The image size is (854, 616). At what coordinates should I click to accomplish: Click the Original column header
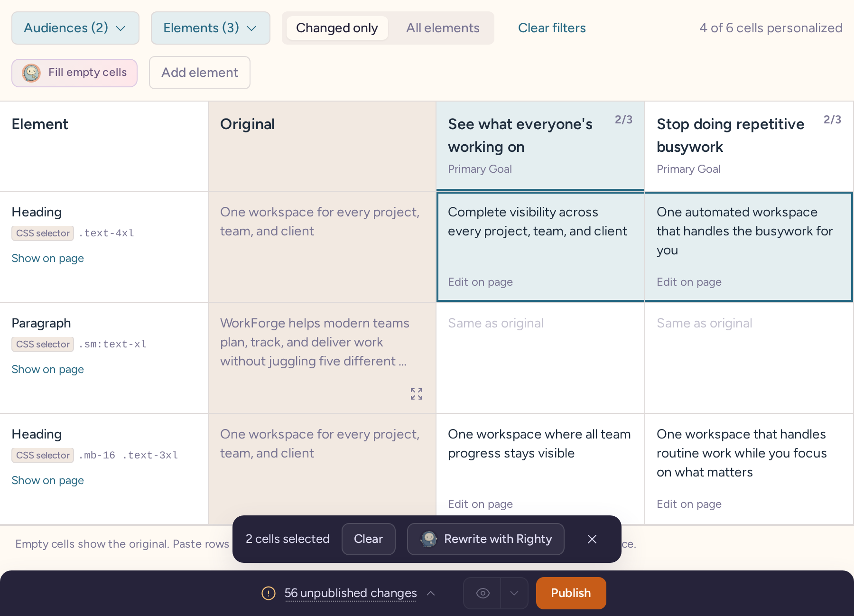pos(322,146)
